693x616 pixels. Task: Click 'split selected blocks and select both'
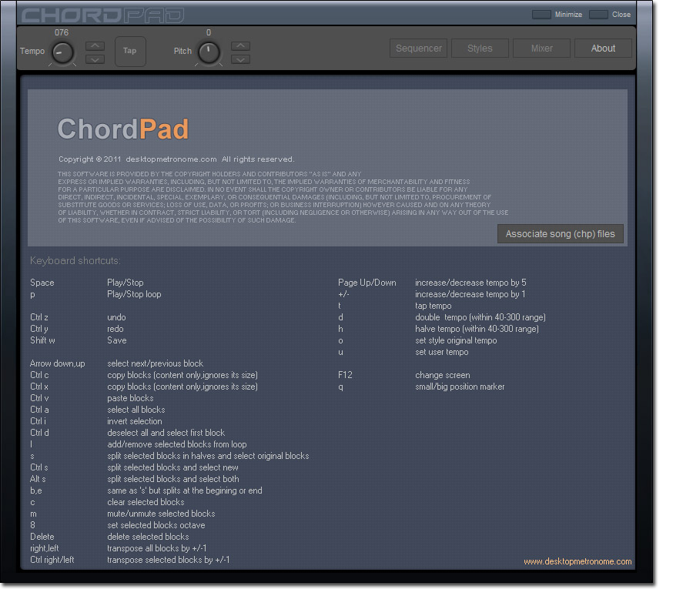click(x=173, y=479)
